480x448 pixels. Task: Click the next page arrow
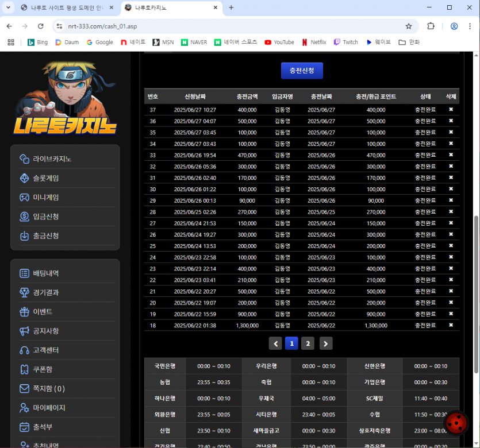pos(326,343)
